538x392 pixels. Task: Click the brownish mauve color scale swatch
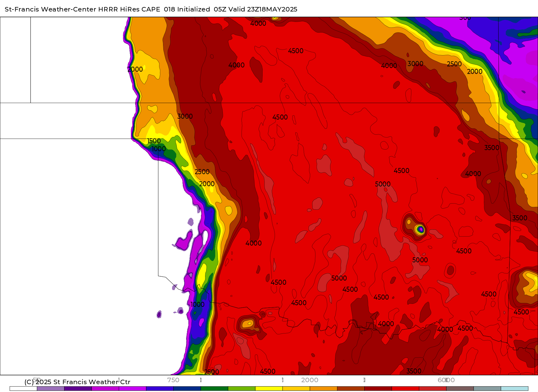(460, 388)
